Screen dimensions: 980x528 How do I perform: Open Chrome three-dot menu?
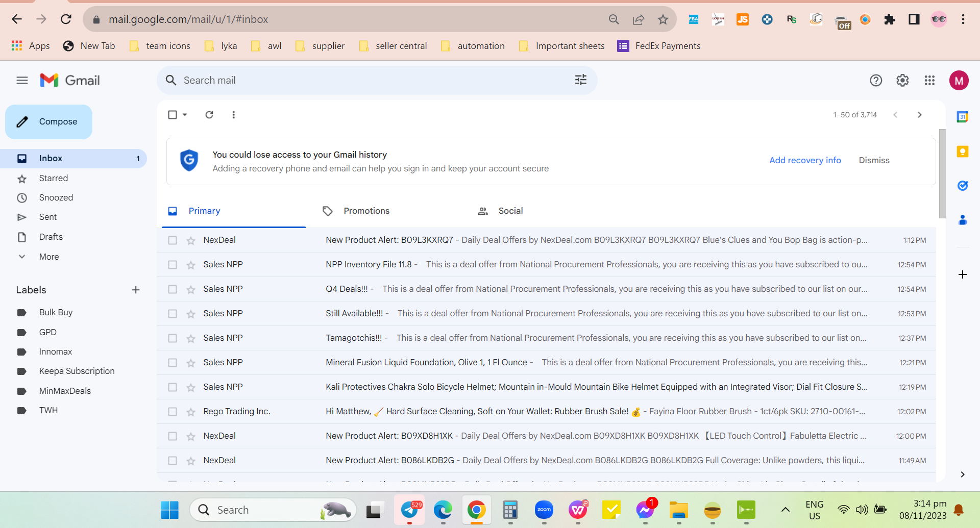point(963,19)
